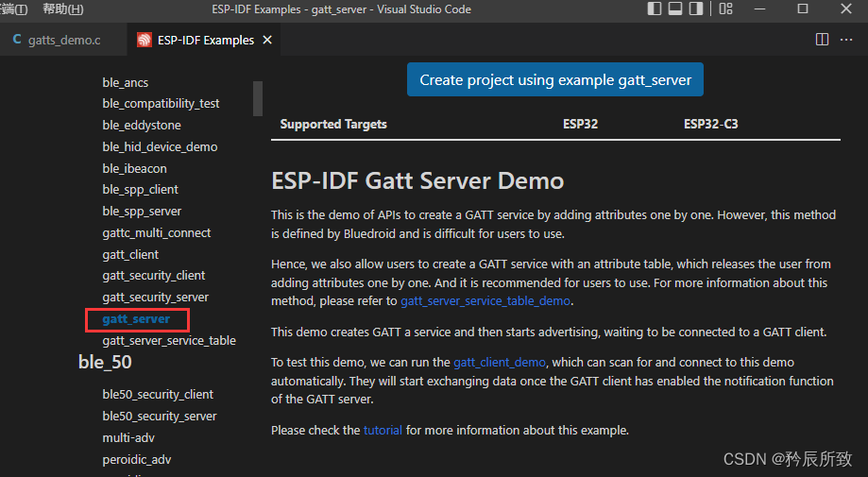Close the ESP-IDF Examples tab
Image resolution: width=868 pixels, height=477 pixels.
point(267,41)
